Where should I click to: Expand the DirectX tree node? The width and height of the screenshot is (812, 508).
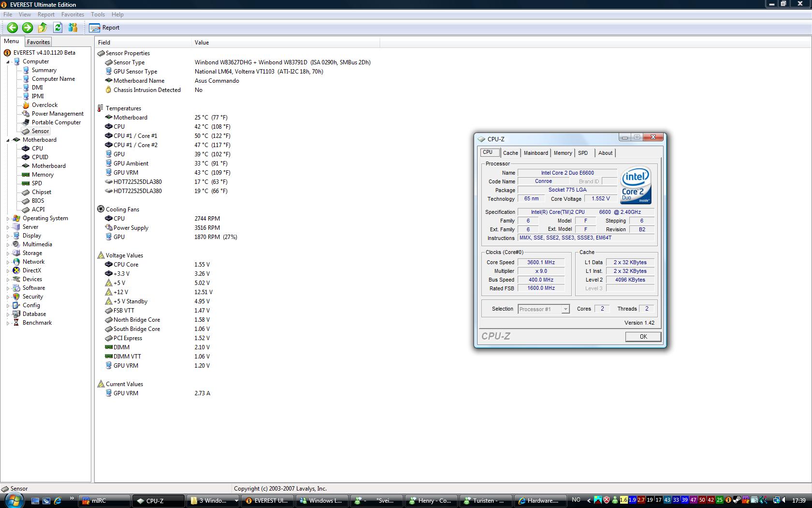tap(8, 271)
